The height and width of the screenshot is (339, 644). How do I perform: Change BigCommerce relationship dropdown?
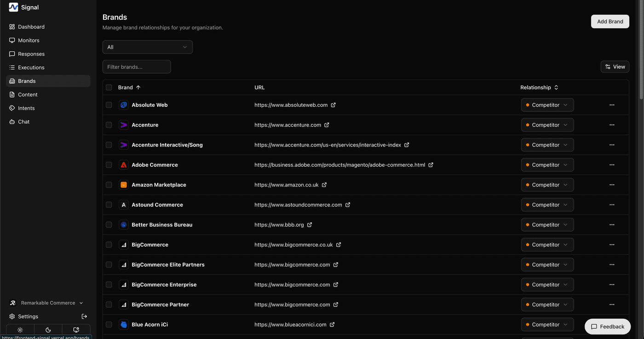click(x=547, y=245)
